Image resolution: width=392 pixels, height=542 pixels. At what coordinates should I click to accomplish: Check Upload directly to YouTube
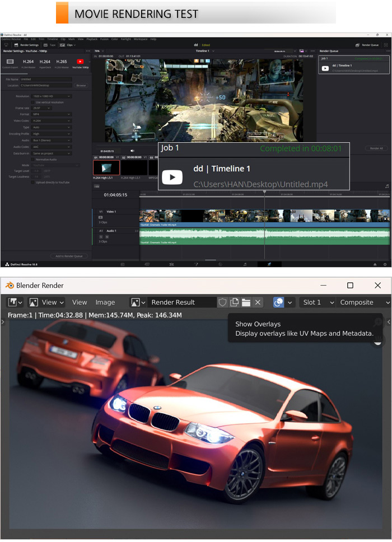(x=32, y=182)
